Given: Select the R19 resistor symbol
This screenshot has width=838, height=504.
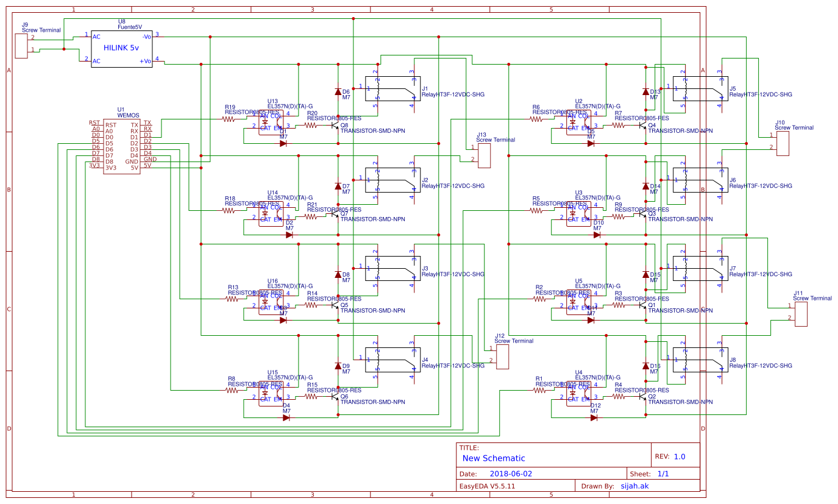Looking at the screenshot, I should point(229,119).
